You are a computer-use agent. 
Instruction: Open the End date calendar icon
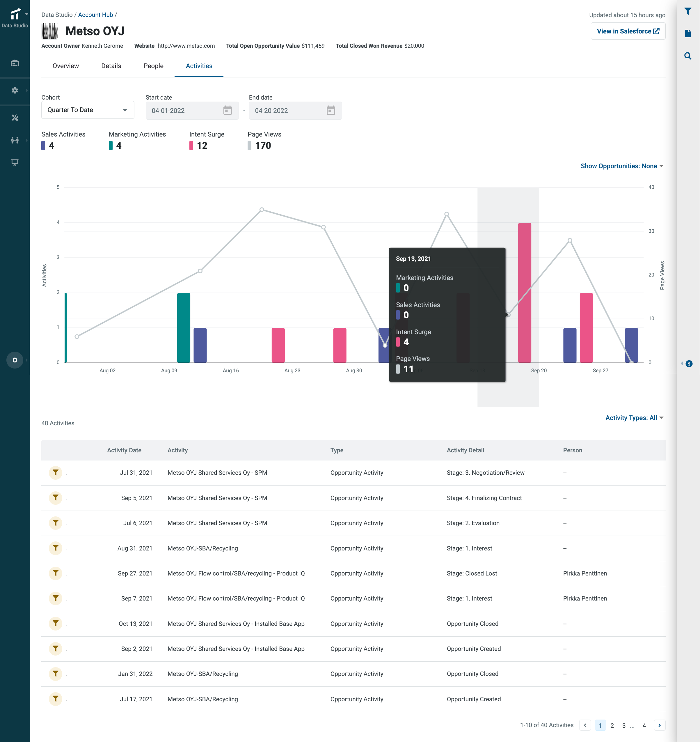tap(331, 111)
